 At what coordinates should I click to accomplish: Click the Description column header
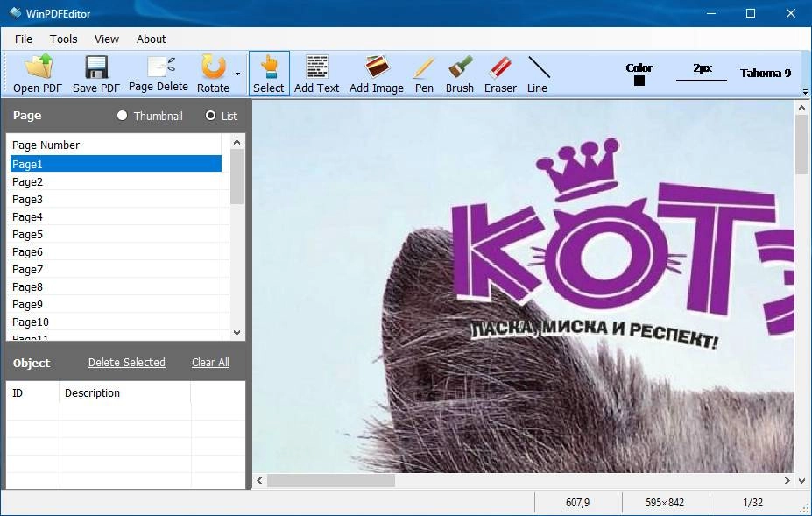[124, 393]
